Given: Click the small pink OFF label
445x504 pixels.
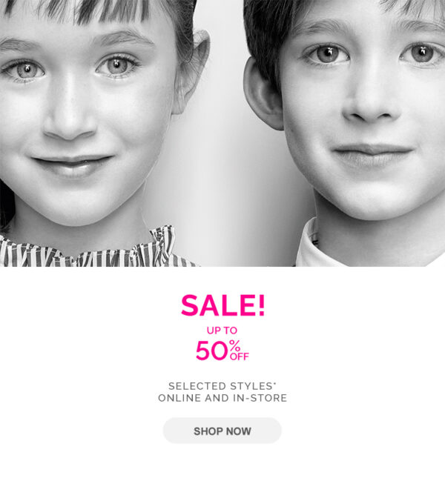Looking at the screenshot, I should point(240,357).
